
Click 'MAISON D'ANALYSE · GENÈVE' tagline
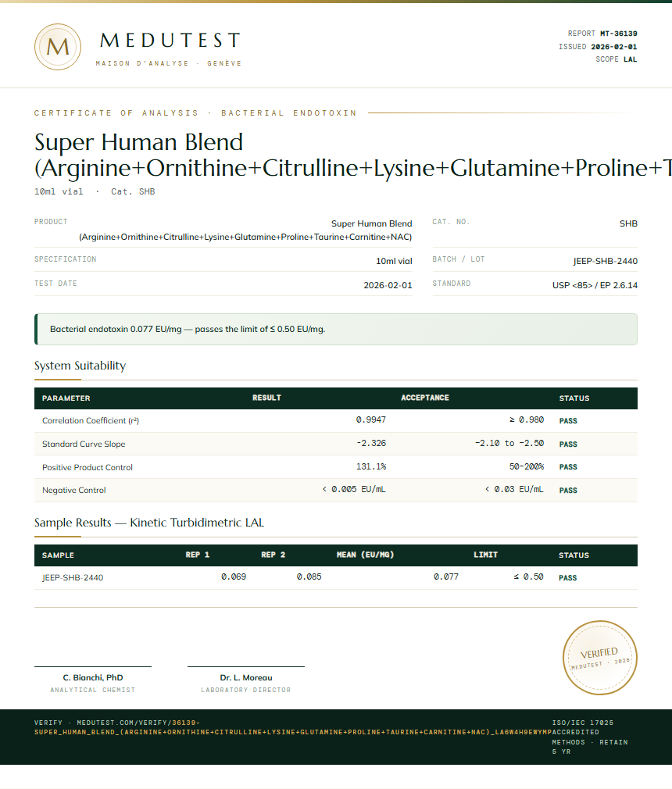click(169, 63)
